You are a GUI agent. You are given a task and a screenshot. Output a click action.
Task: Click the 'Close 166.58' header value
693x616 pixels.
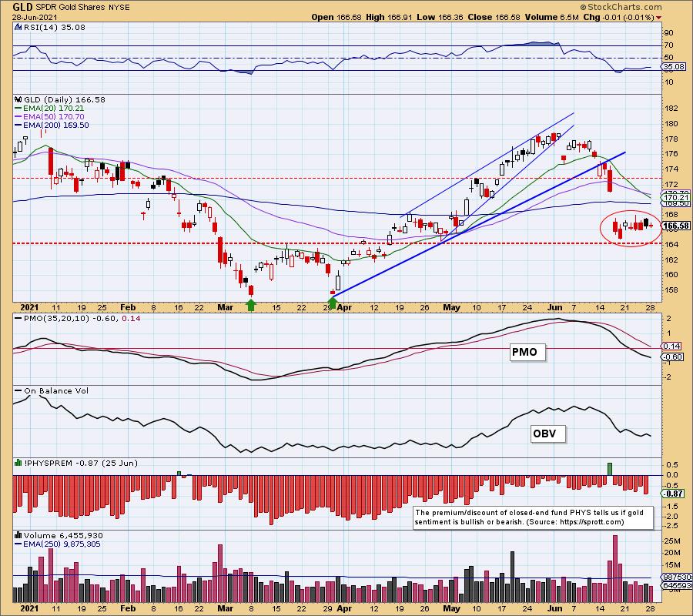pyautogui.click(x=494, y=18)
